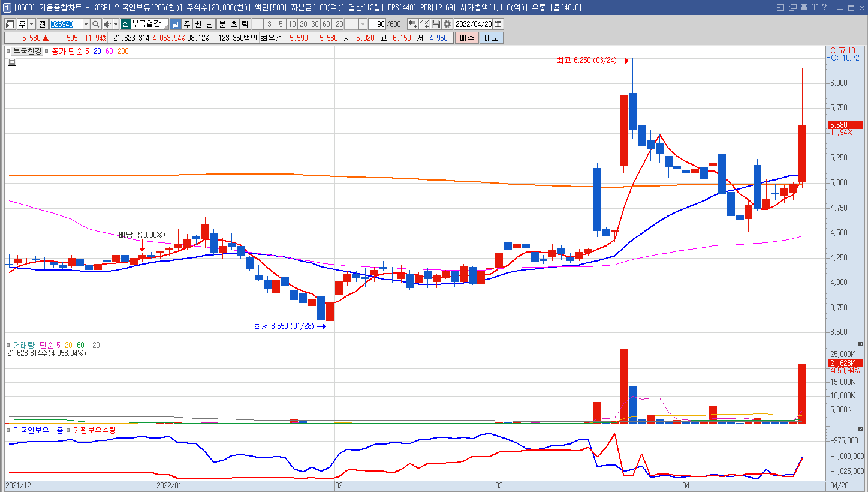Screen dimensions: 868x492
Task: Click the 기관보유수량 indicator label
Action: [95, 430]
